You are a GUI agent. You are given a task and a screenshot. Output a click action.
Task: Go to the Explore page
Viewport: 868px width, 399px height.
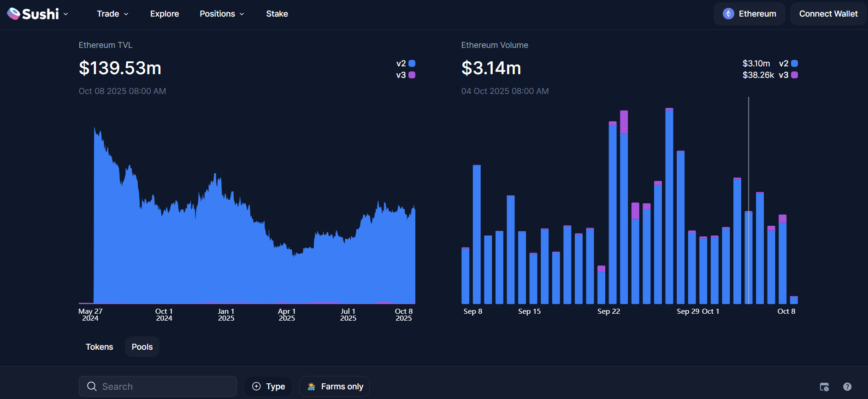[165, 14]
